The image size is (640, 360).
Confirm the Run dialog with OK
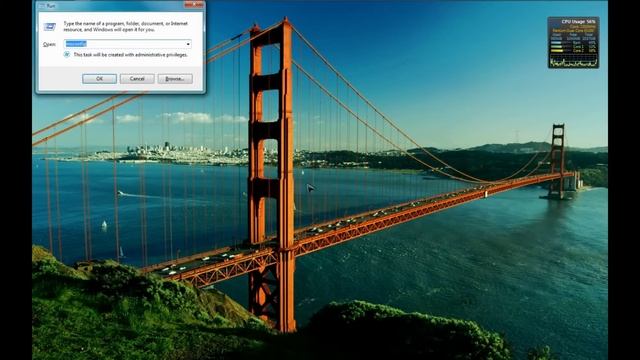99,78
